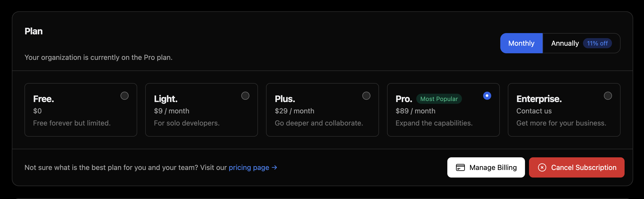644x199 pixels.
Task: Click the Most Popular badge
Action: pos(439,99)
